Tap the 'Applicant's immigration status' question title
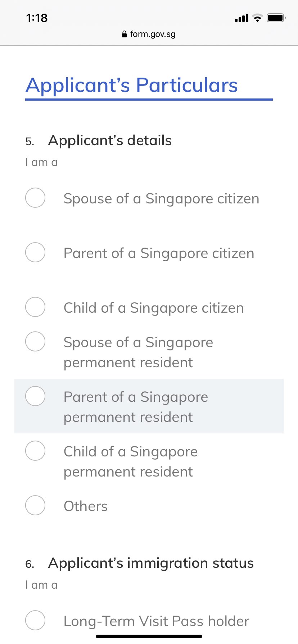Image resolution: width=298 pixels, height=644 pixels. coord(151,563)
